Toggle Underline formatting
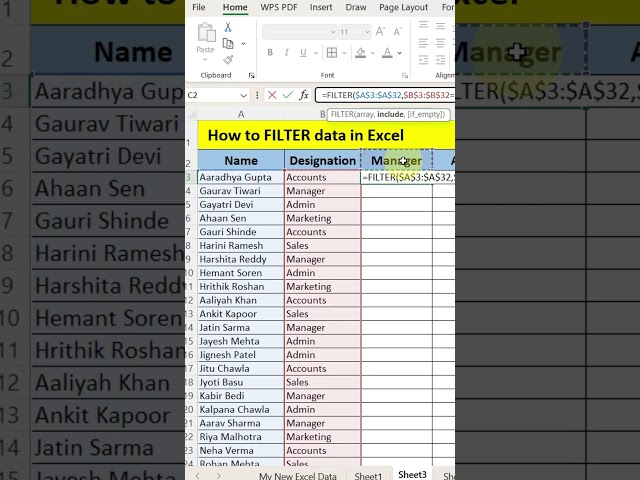 (x=303, y=53)
